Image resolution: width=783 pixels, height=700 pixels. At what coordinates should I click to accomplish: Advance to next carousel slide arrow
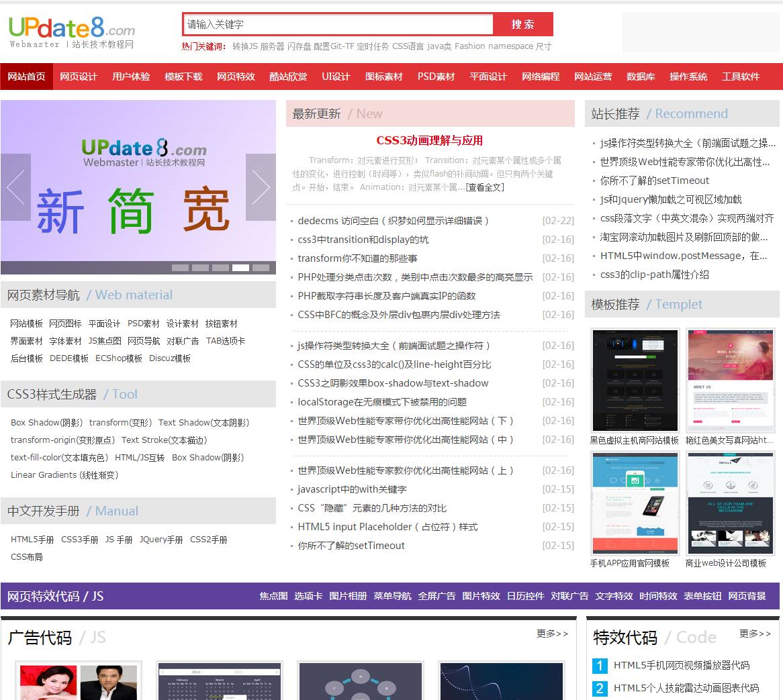tap(261, 187)
